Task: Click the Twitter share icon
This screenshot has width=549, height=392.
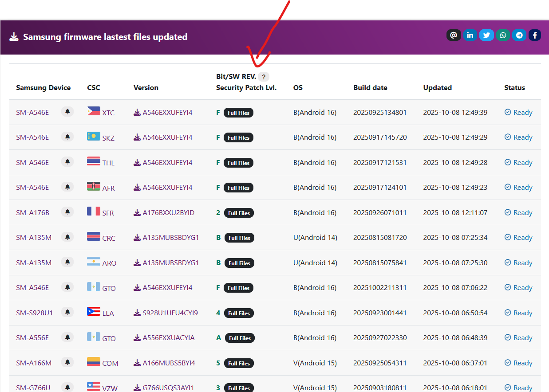Action: (x=486, y=35)
